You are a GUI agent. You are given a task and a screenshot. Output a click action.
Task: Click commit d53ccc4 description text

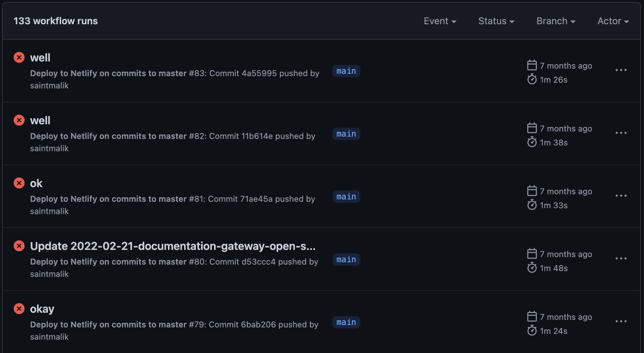(174, 268)
